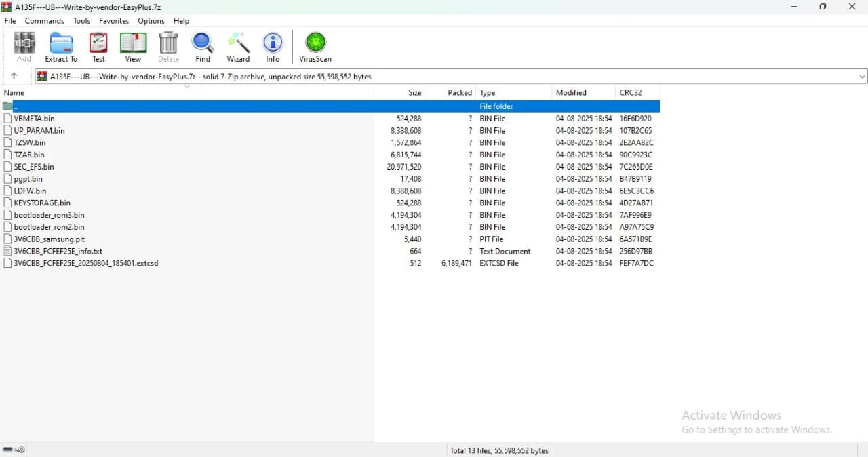The height and width of the screenshot is (457, 868).
Task: Click the drive icon in status bar
Action: click(x=7, y=450)
